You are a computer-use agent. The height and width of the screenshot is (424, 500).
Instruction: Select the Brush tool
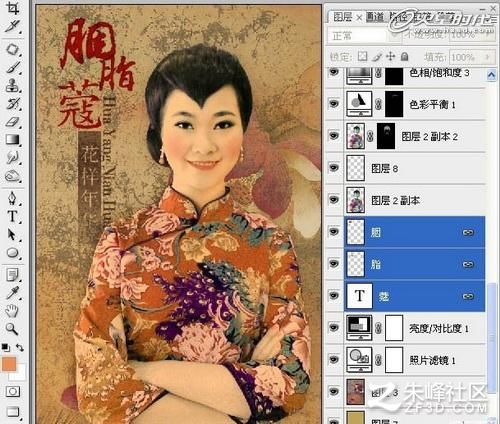13,68
